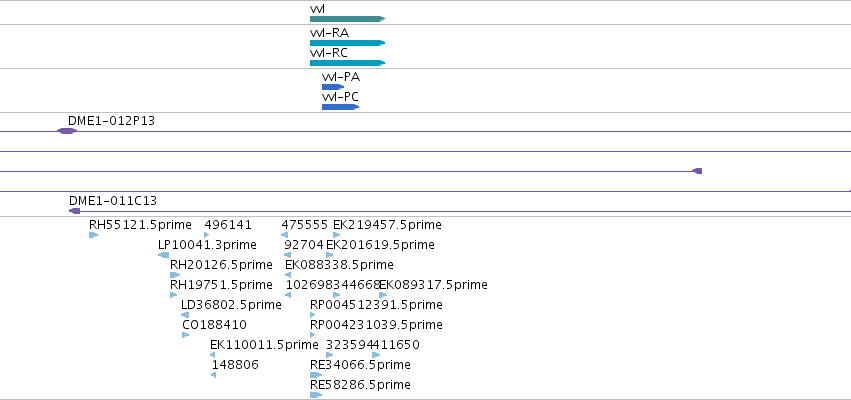This screenshot has width=851, height=400.
Task: Click the vvl-PA protein glyph
Action: (333, 87)
